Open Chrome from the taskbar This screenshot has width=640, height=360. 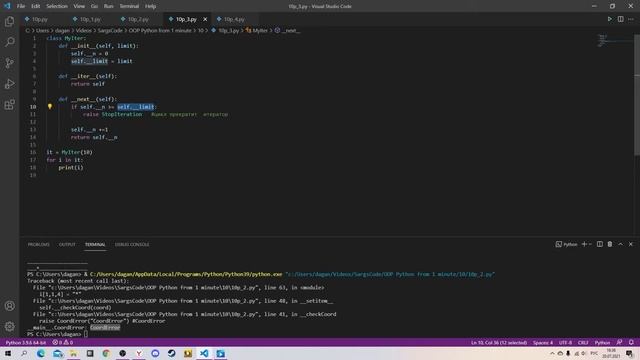[x=106, y=353]
